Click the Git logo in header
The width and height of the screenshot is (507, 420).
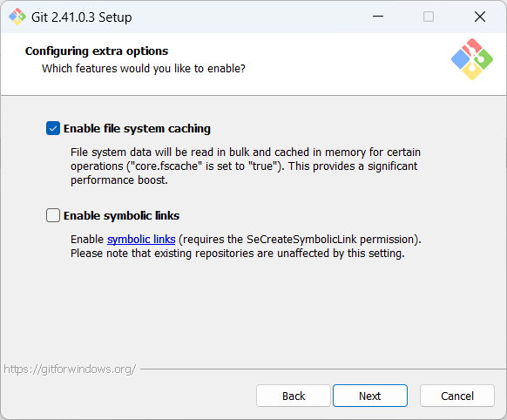pos(472,59)
